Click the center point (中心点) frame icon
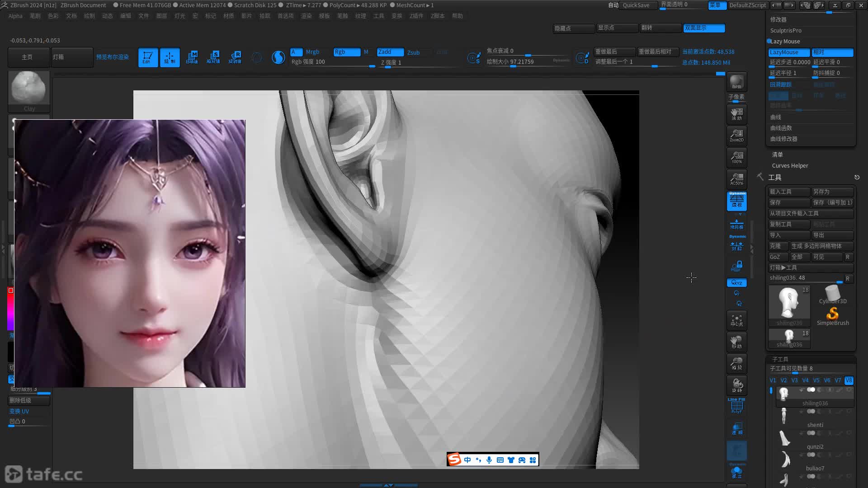Viewport: 868px width, 488px height. coord(736,320)
